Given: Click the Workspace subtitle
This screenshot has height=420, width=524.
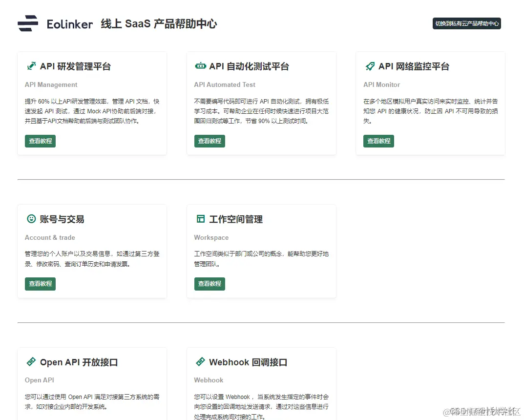Looking at the screenshot, I should point(211,237).
